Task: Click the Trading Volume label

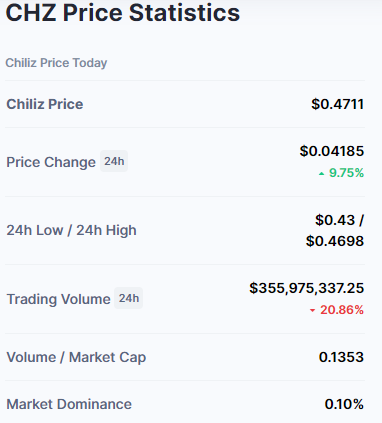Action: (x=58, y=299)
